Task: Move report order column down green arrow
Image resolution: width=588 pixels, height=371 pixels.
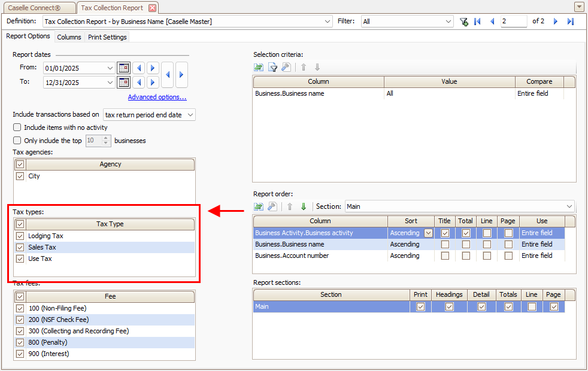Action: click(x=304, y=206)
